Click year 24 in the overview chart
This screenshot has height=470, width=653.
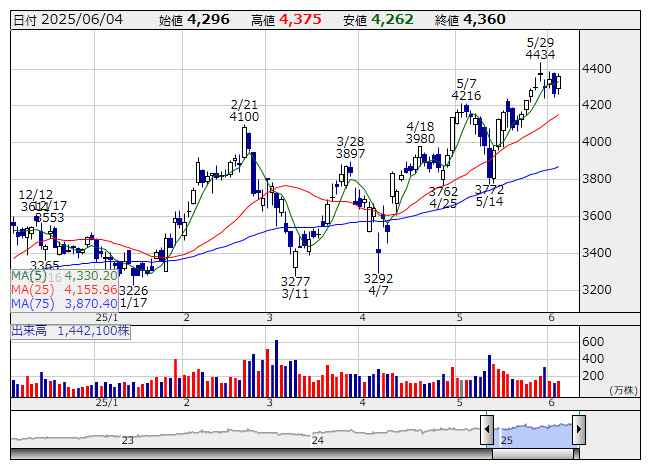tap(318, 440)
